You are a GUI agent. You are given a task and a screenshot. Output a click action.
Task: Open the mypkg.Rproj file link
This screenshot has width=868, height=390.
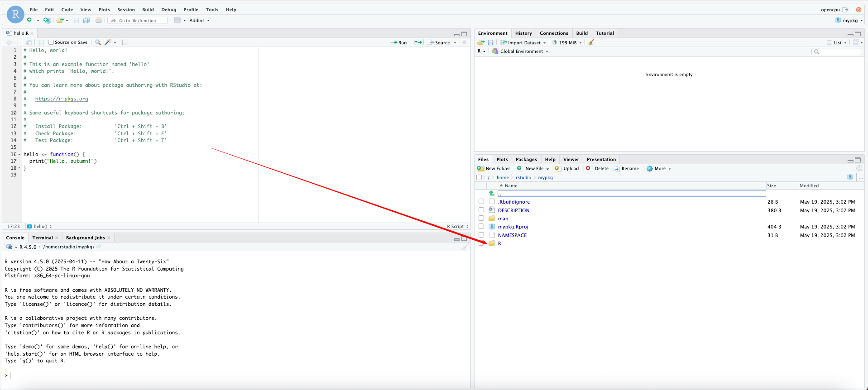[x=513, y=227]
